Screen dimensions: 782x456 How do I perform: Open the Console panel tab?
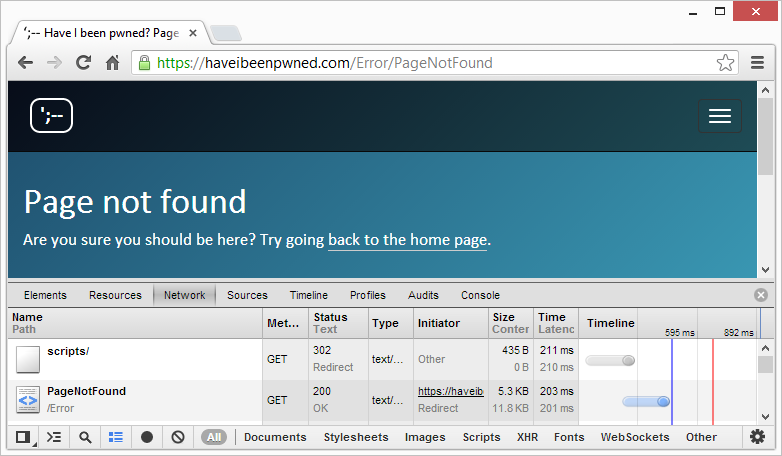point(480,295)
